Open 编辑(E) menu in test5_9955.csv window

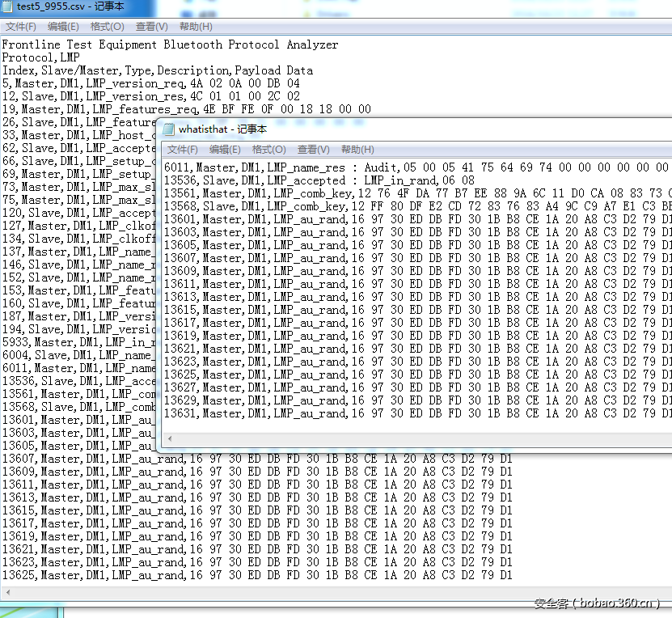(x=63, y=27)
